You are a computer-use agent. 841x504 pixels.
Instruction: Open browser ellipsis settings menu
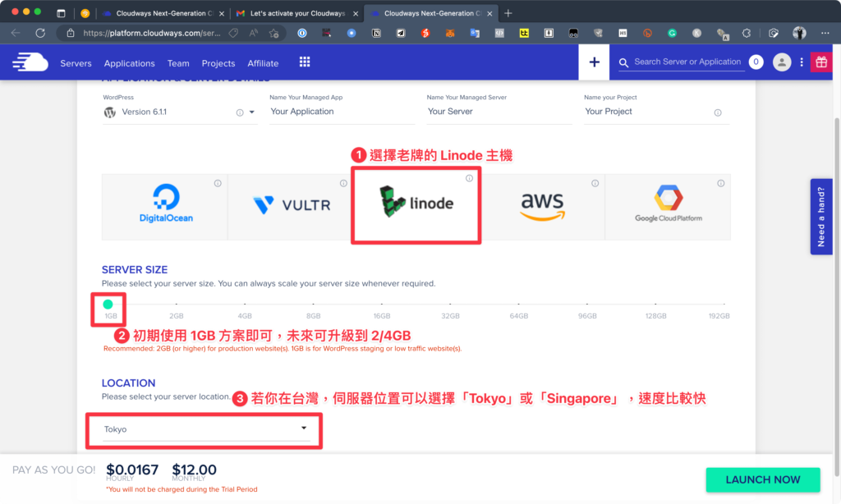tap(825, 33)
